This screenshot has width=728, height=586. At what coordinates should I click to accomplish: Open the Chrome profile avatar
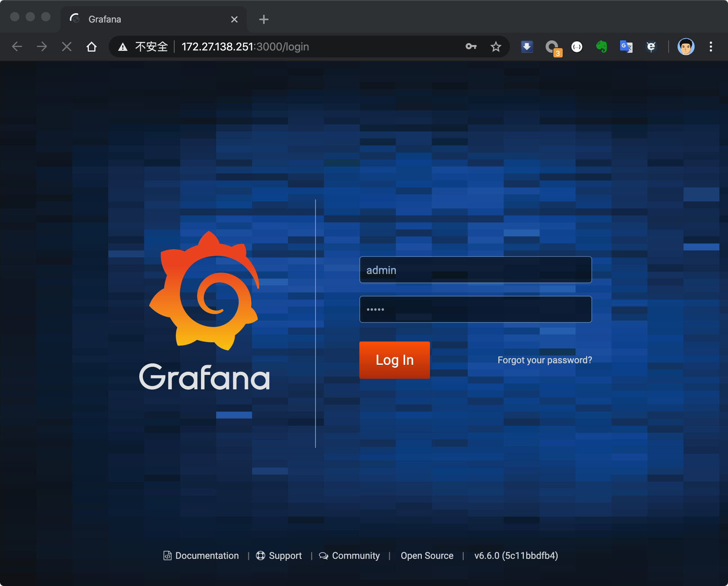686,47
